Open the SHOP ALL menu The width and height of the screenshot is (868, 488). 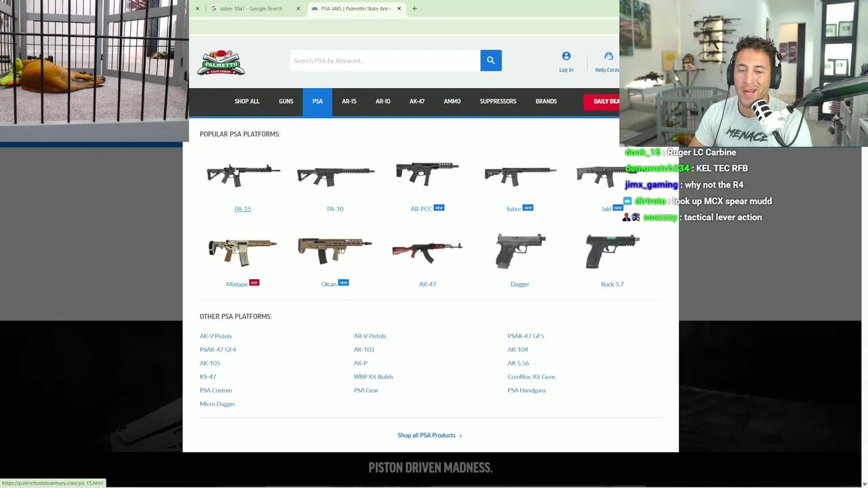pos(247,101)
